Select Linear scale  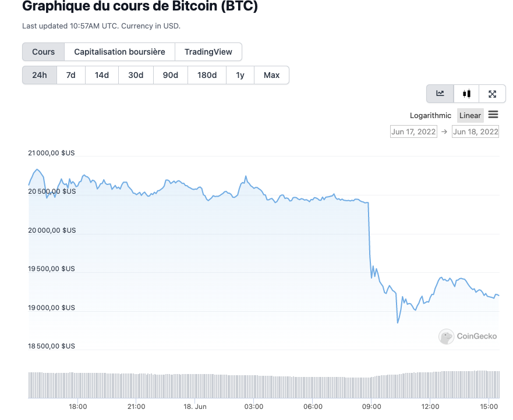pos(470,115)
